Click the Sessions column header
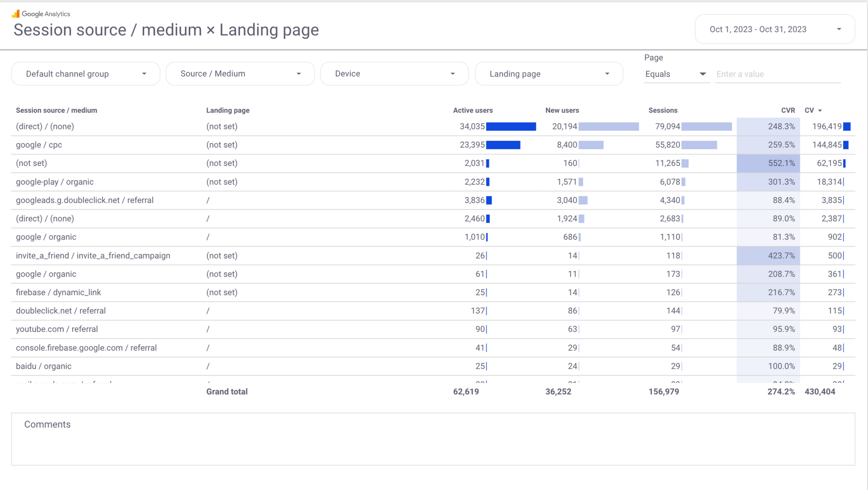Image resolution: width=868 pixels, height=490 pixels. point(662,111)
